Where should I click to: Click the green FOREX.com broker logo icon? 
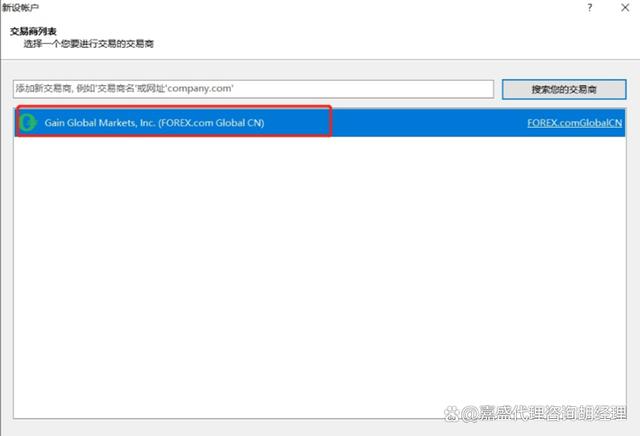click(x=28, y=122)
